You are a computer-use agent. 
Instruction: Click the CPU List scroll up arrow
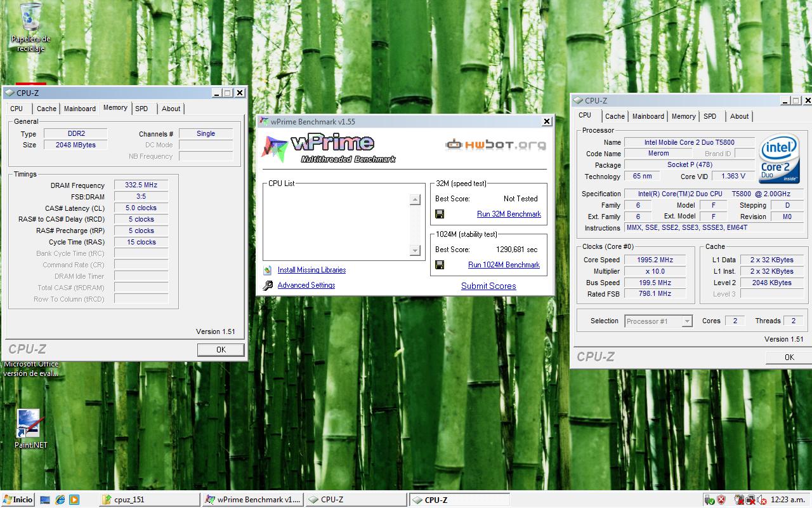416,199
